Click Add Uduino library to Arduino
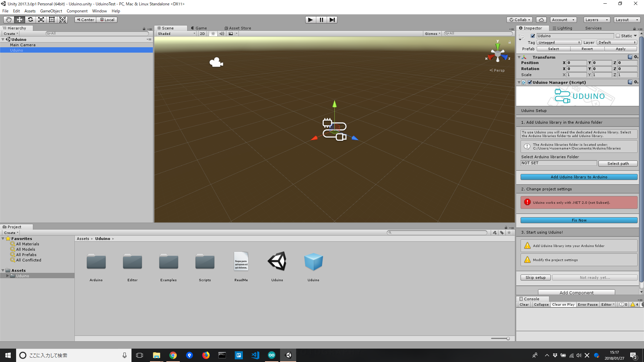This screenshot has height=362, width=644. [579, 177]
